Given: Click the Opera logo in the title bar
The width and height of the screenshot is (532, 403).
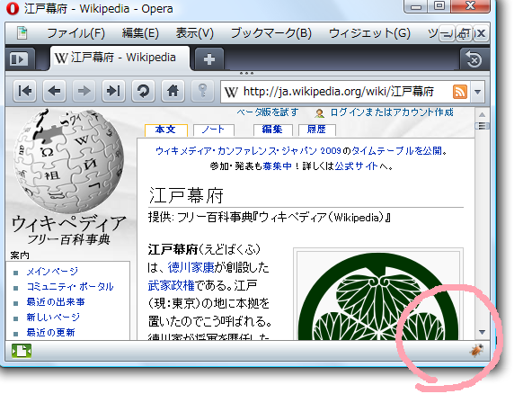Looking at the screenshot, I should pos(13,8).
